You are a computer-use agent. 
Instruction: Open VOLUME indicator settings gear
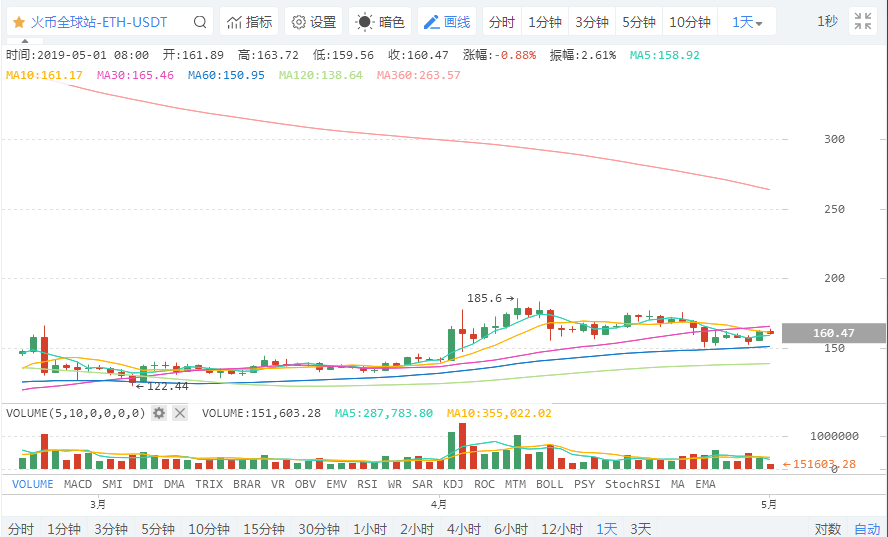[159, 413]
